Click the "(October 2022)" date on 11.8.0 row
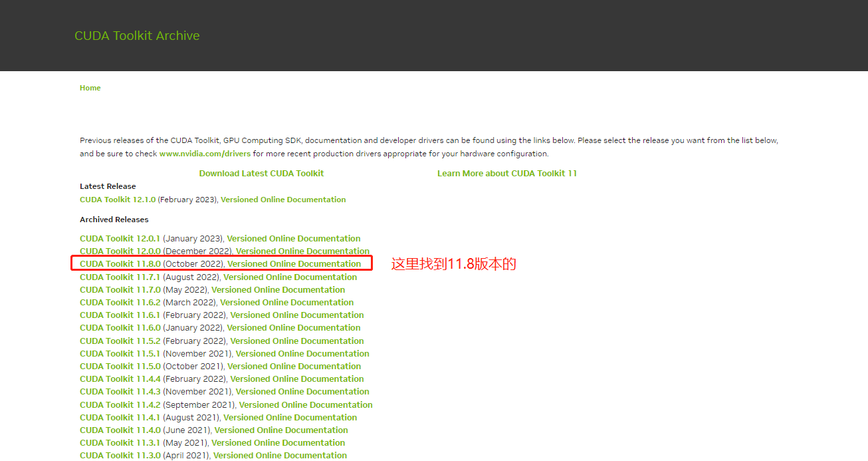Screen dimensions: 868x461 [x=194, y=264]
